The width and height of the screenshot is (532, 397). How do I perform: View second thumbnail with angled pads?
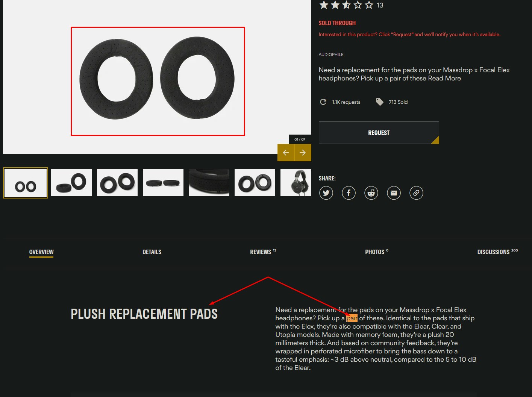71,183
